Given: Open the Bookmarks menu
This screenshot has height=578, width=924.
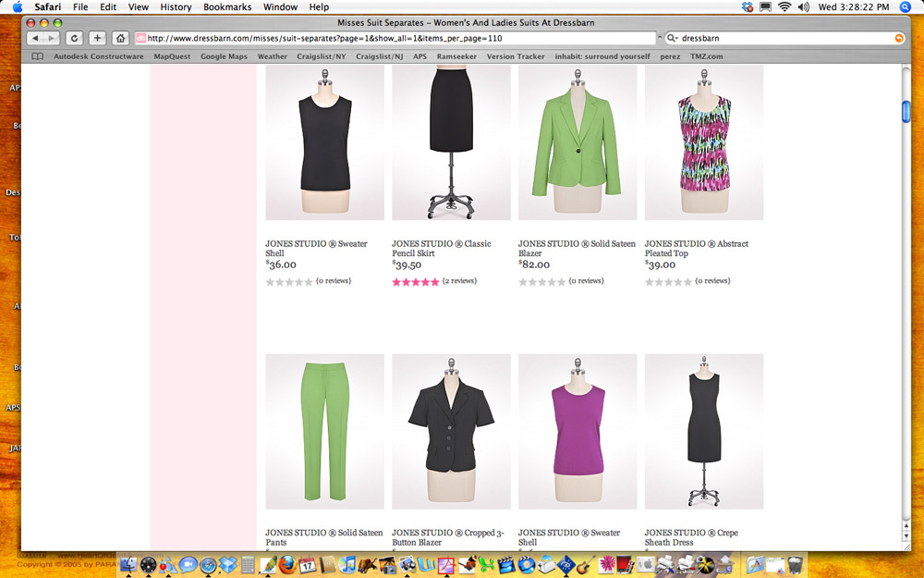Looking at the screenshot, I should point(227,7).
